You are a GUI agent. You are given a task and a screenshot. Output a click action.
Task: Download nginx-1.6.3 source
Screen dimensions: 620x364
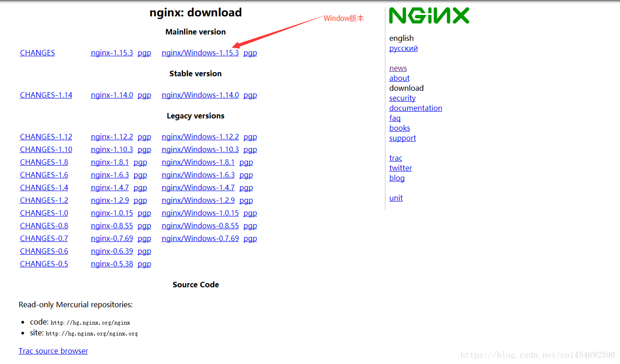point(110,175)
